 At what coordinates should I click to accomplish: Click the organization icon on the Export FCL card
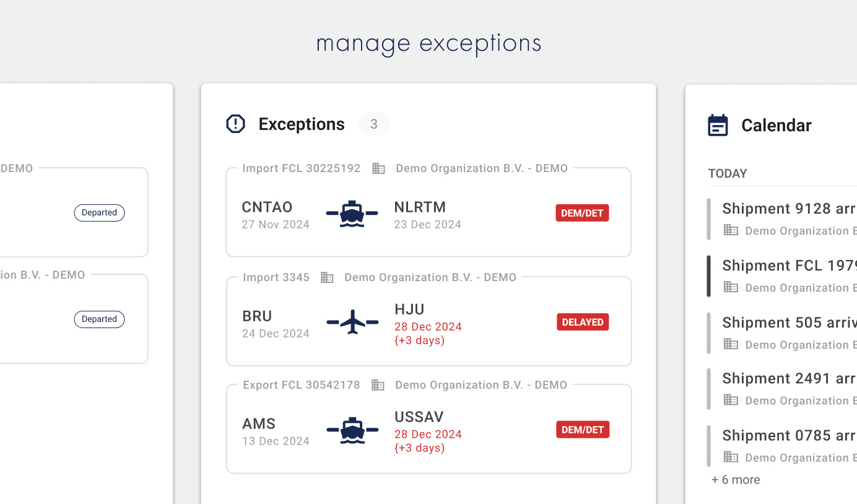[378, 385]
